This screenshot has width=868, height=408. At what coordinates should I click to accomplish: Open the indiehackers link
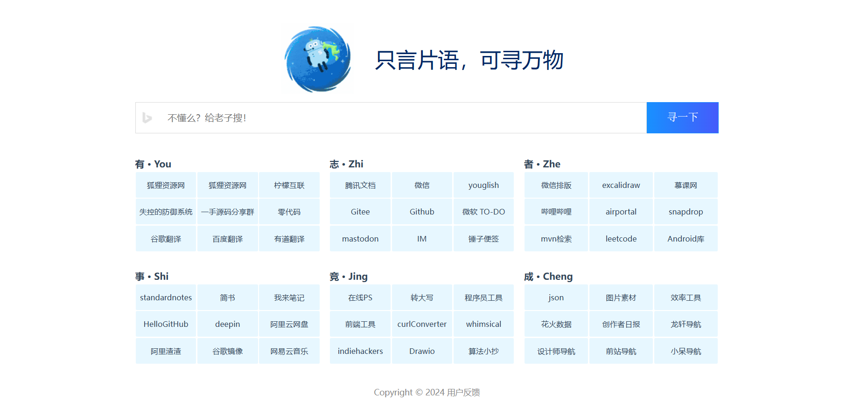[360, 351]
